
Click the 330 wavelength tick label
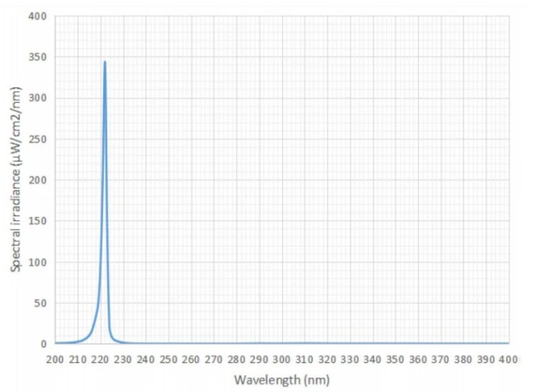tap(349, 360)
